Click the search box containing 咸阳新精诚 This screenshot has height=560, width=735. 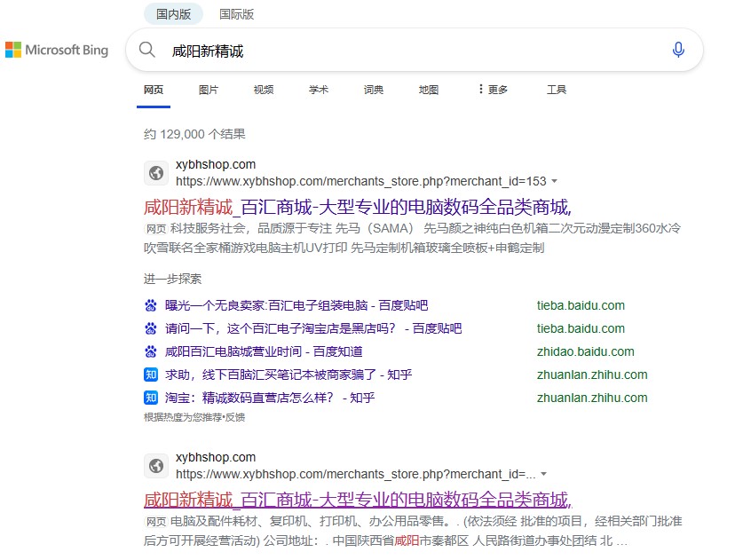(414, 50)
